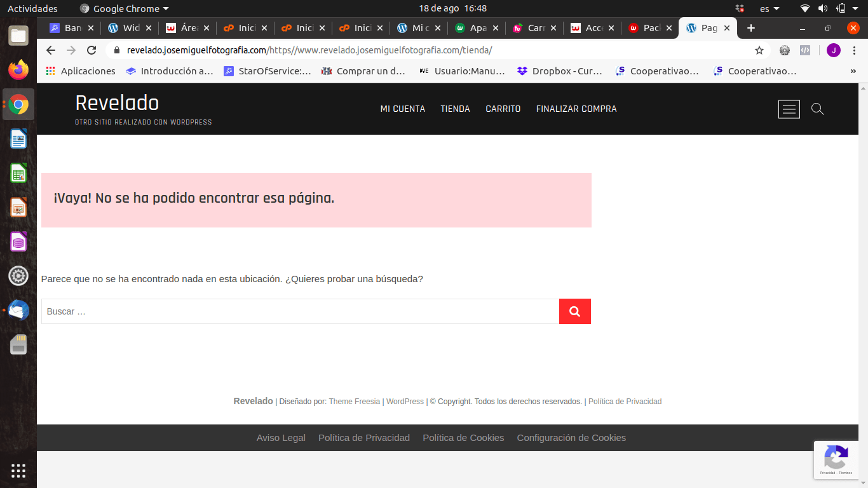Click the Buscar search input field
868x488 pixels.
point(300,311)
